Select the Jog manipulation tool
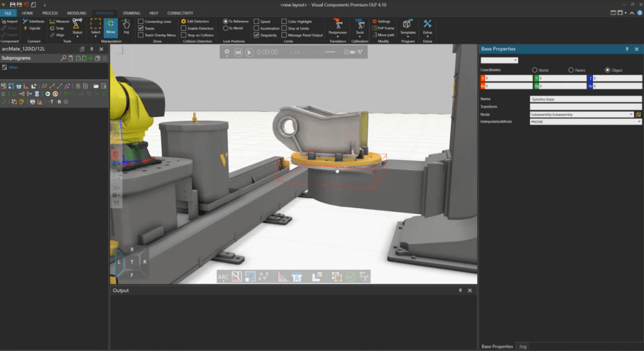Screen dimensions: 644x351 (126, 26)
